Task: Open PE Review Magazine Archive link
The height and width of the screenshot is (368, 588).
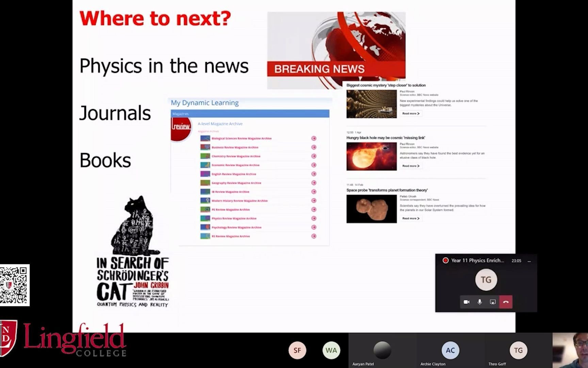Action: 231,210
